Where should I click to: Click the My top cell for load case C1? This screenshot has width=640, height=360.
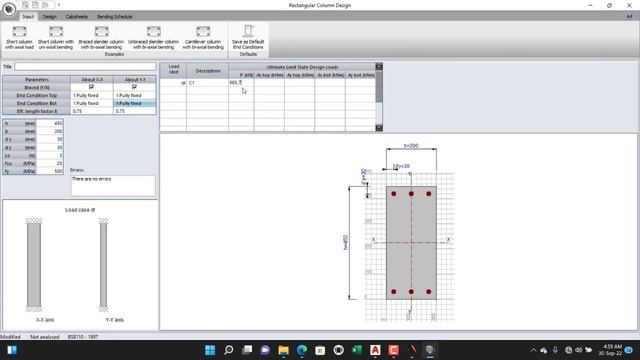[300, 83]
